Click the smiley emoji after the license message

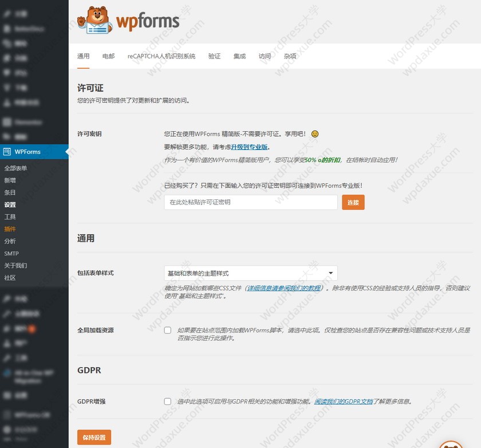point(315,133)
